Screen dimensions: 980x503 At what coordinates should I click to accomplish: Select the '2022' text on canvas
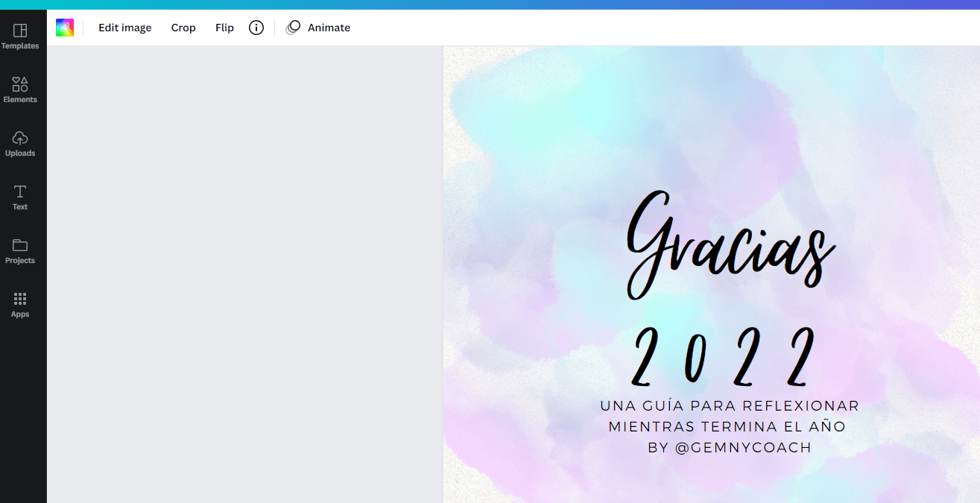point(724,356)
